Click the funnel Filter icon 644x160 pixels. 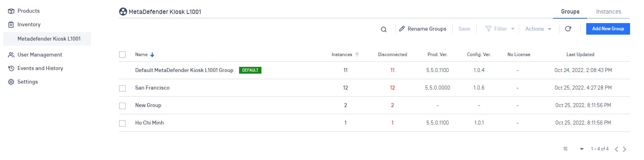tap(488, 29)
